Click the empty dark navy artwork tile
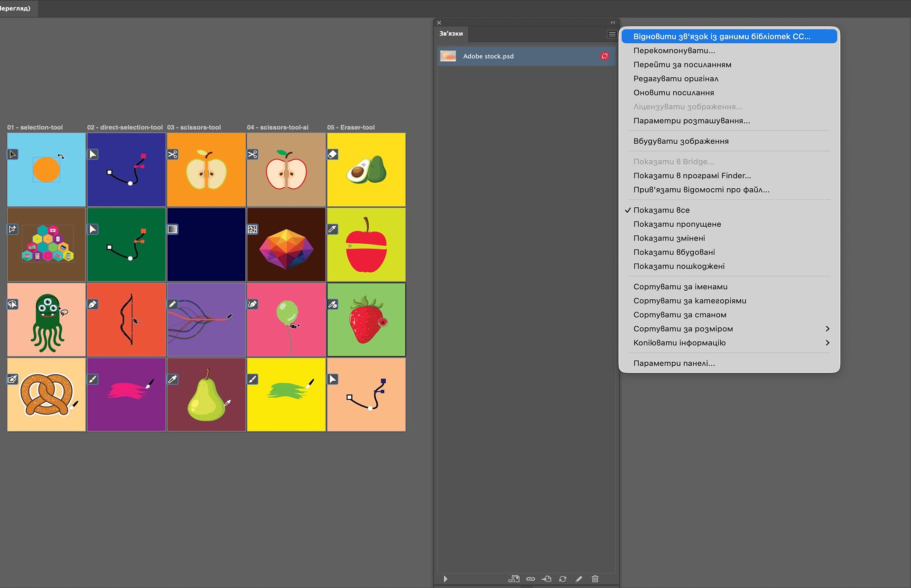 click(206, 245)
